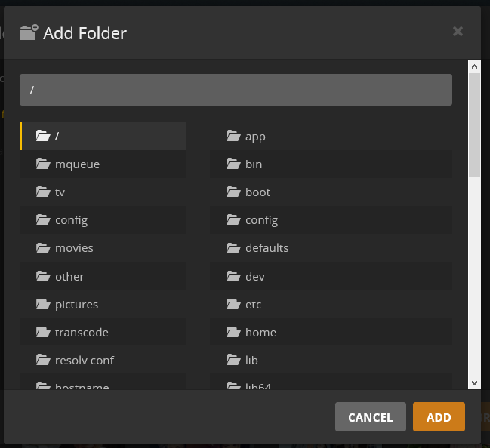Open the home folder
This screenshot has height=448, width=490.
click(331, 332)
